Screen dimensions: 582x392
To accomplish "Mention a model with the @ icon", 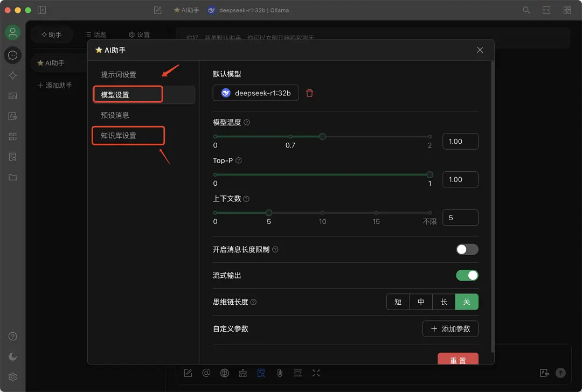I will pos(206,373).
